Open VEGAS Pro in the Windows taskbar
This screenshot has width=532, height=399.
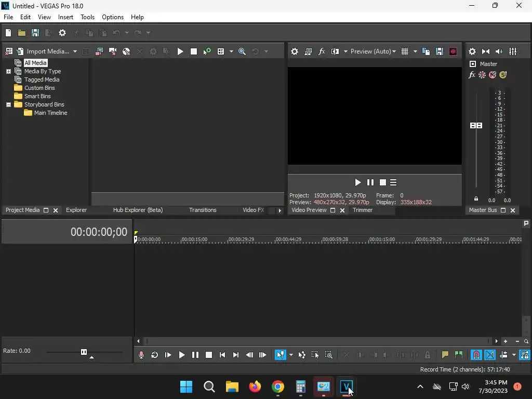tap(346, 387)
